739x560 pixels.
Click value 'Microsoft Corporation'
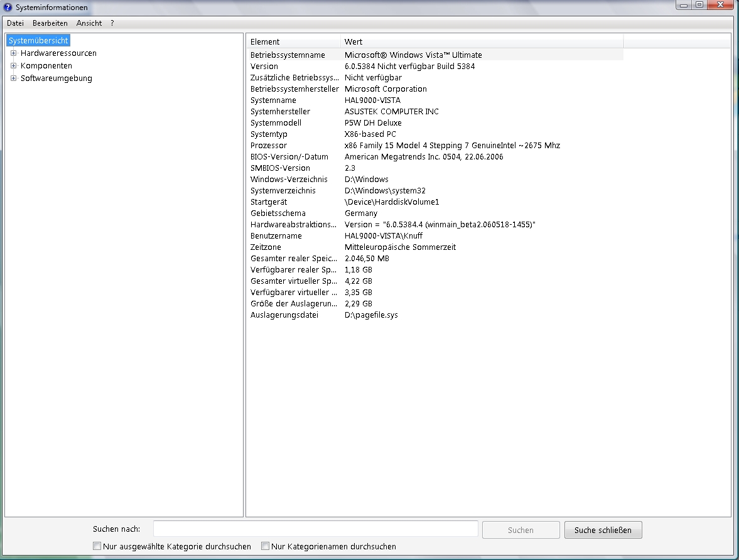pos(386,89)
